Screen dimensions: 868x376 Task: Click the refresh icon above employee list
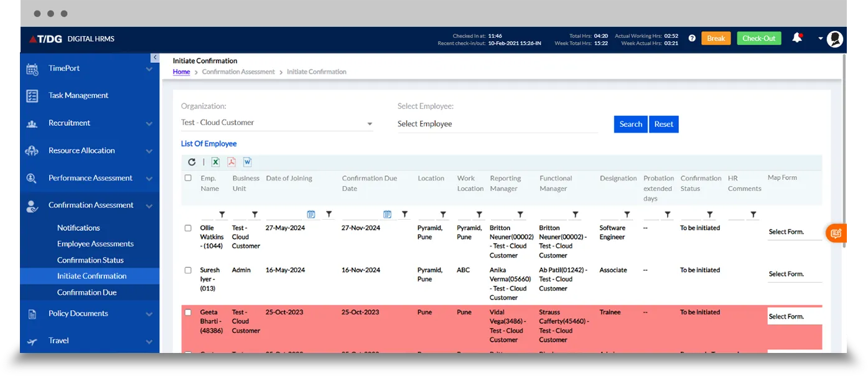[x=192, y=162]
